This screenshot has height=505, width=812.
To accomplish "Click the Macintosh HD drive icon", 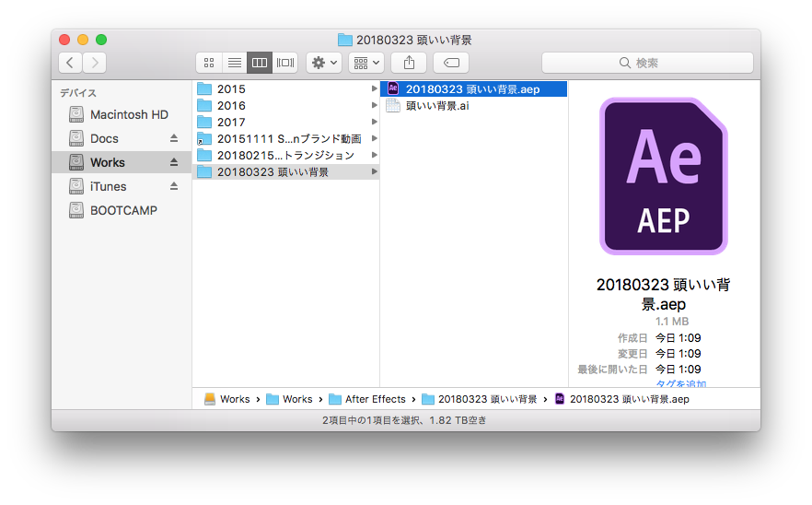I will coord(76,114).
